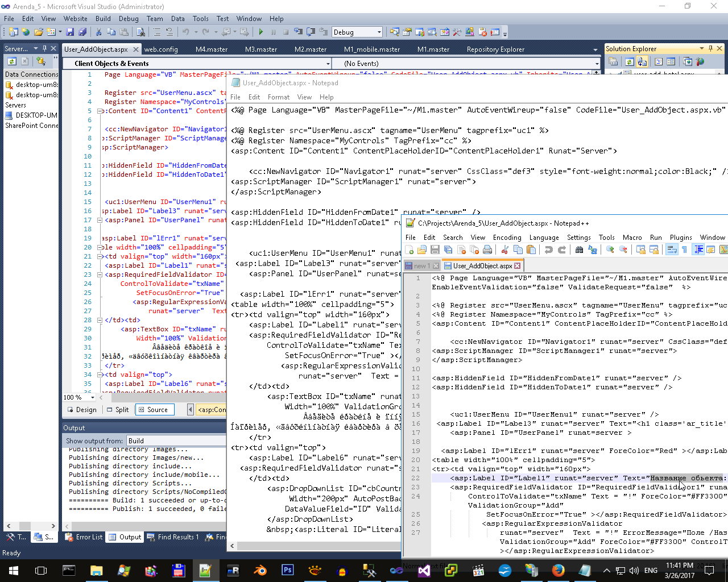Open Firefox from the Windows taskbar

(x=559, y=570)
